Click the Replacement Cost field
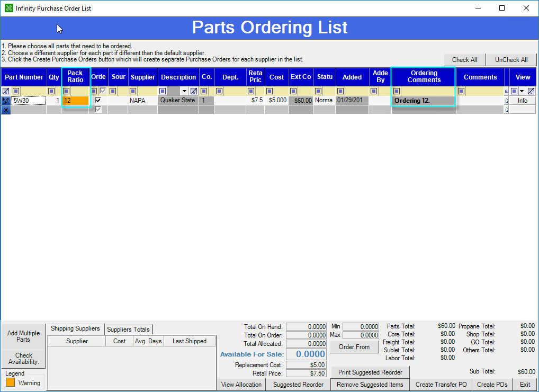 point(306,365)
